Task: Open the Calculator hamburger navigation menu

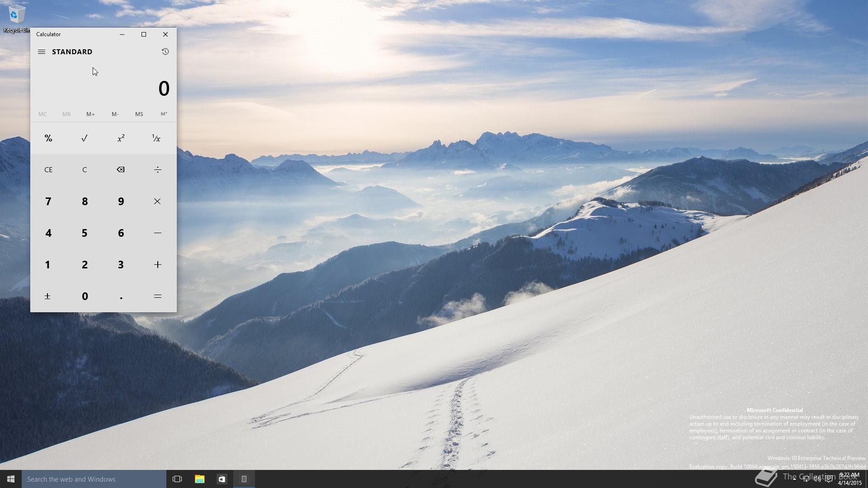Action: 42,52
